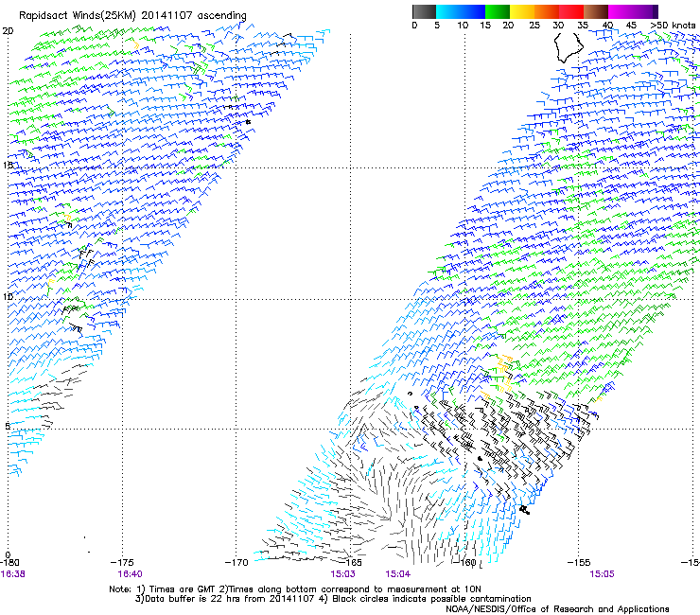
Task: Click the gray 0-5 knots legend swatch
Action: click(424, 11)
